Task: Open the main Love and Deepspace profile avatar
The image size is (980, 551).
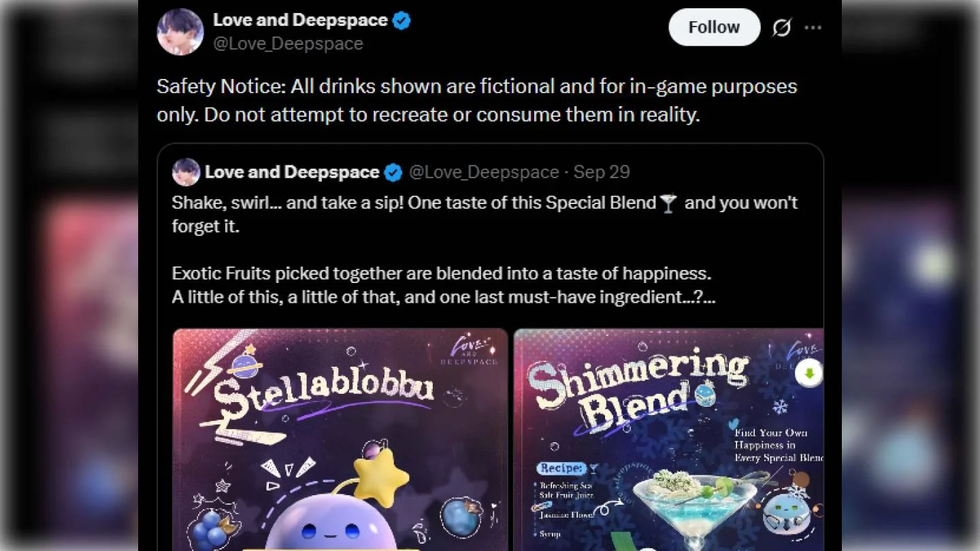Action: click(180, 32)
